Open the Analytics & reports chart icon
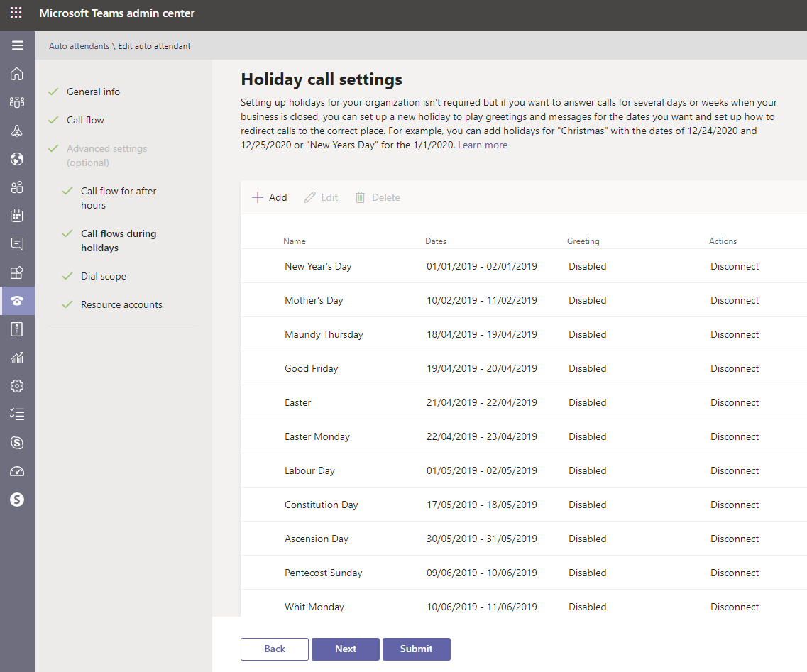The image size is (807, 672). click(18, 357)
